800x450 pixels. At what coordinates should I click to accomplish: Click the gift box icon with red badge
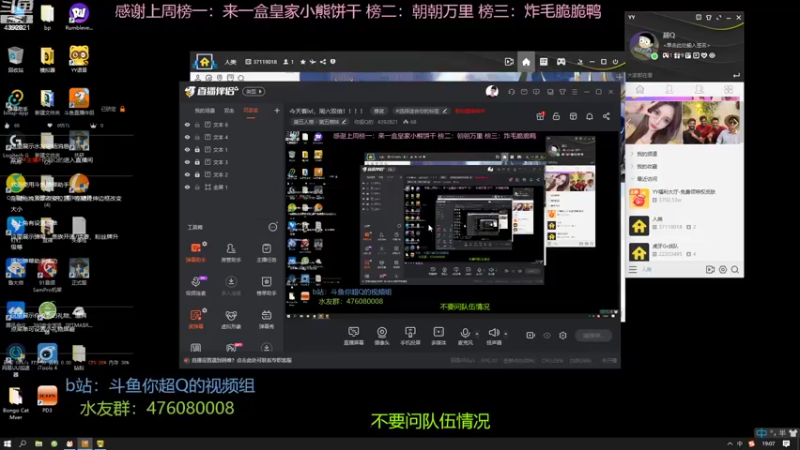[540, 116]
